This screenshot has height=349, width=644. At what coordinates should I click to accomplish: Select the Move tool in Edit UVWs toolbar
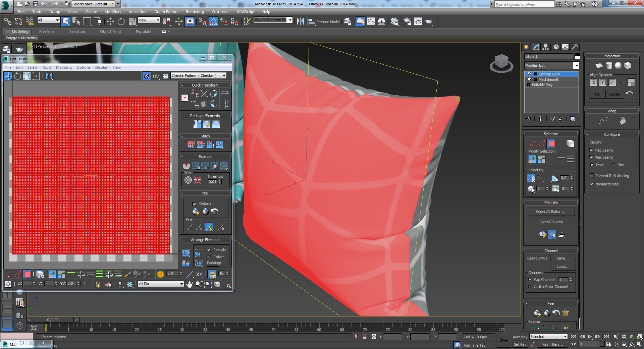coord(8,76)
